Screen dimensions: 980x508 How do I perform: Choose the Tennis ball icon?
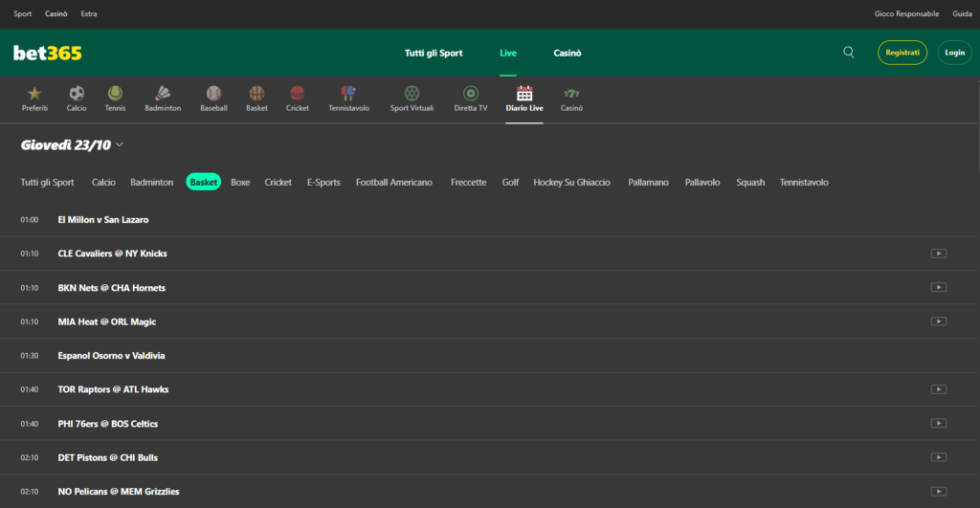(115, 94)
